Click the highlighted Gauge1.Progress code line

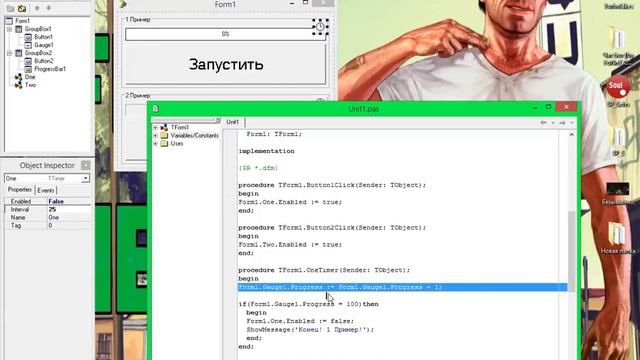403,287
